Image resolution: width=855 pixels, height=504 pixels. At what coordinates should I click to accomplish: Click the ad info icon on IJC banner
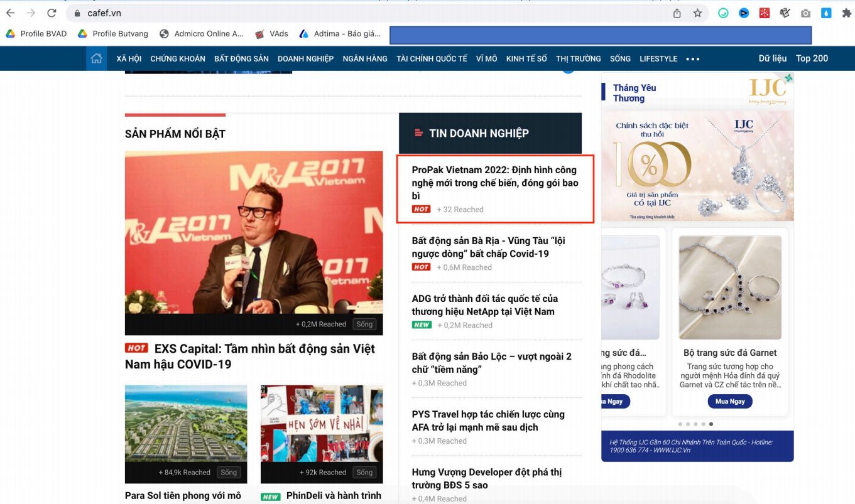pos(788,78)
